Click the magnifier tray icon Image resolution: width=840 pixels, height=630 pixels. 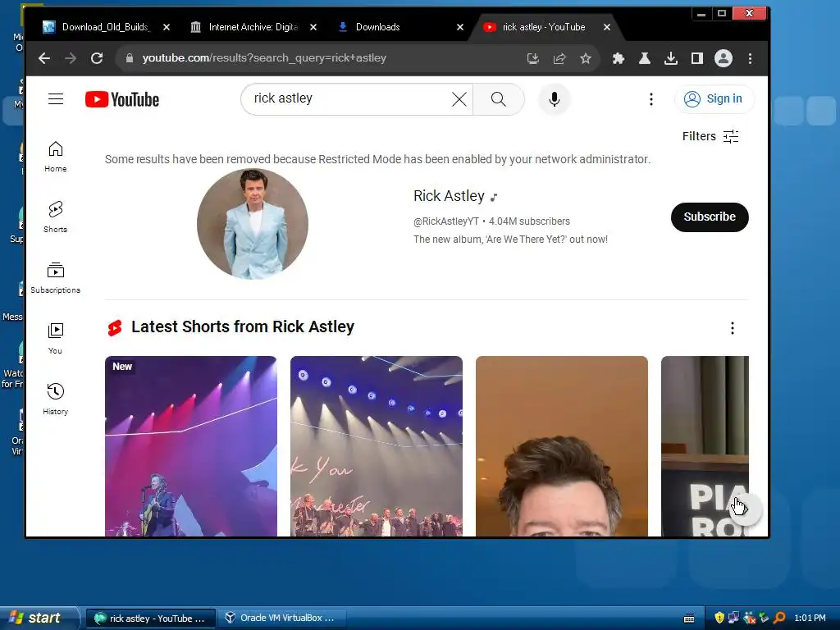click(779, 619)
